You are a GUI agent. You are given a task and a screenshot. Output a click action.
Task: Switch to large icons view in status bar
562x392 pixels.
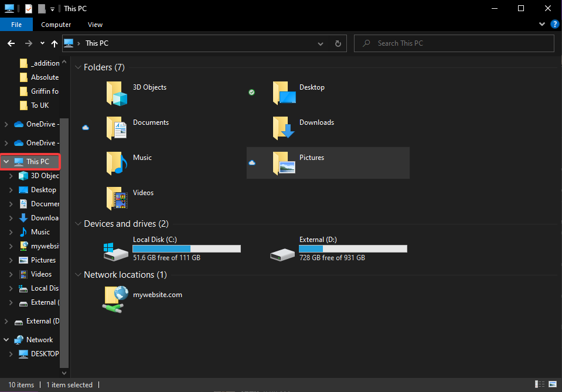553,384
